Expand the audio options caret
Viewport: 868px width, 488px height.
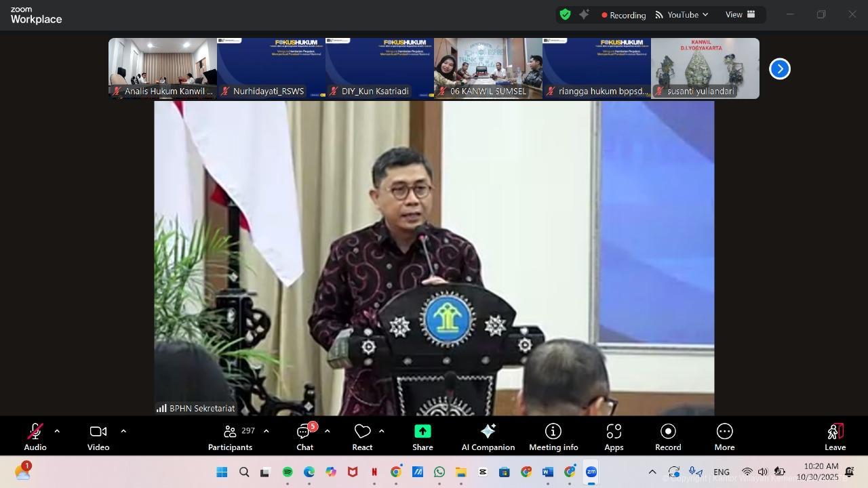point(57,431)
